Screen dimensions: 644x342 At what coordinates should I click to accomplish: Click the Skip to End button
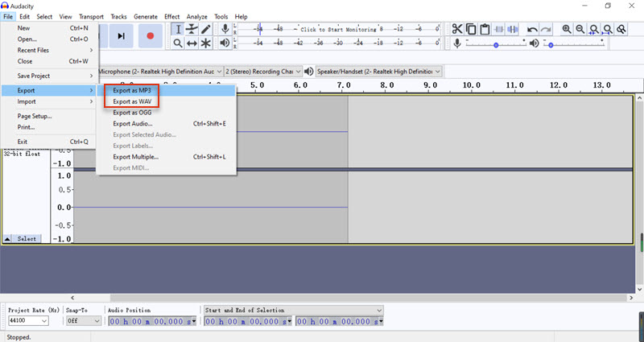(x=122, y=36)
